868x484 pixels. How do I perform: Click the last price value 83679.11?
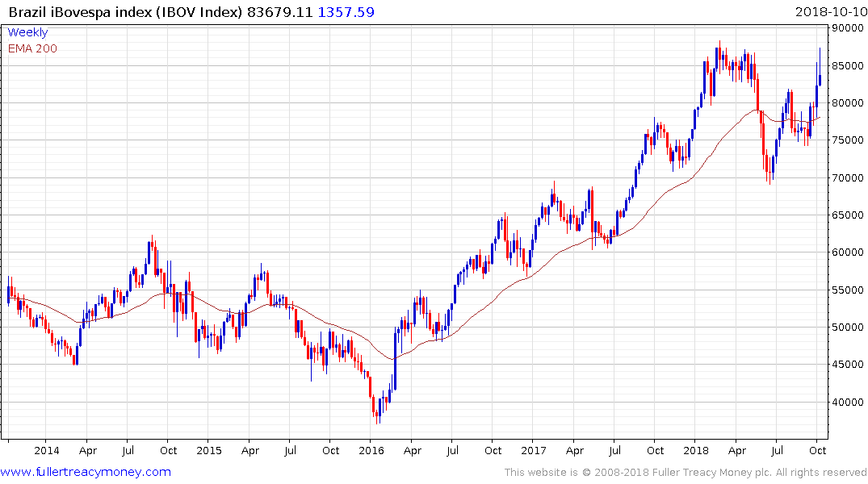click(x=280, y=11)
